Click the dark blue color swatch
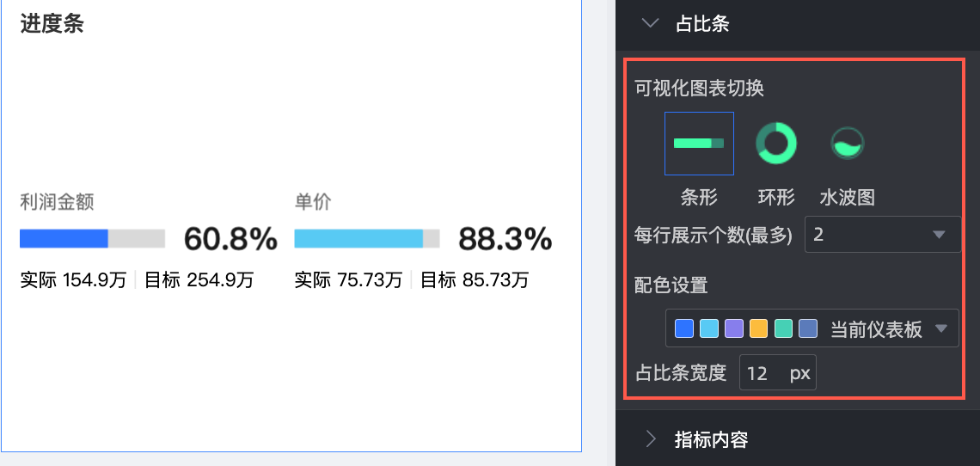Image resolution: width=980 pixels, height=466 pixels. pyautogui.click(x=684, y=328)
